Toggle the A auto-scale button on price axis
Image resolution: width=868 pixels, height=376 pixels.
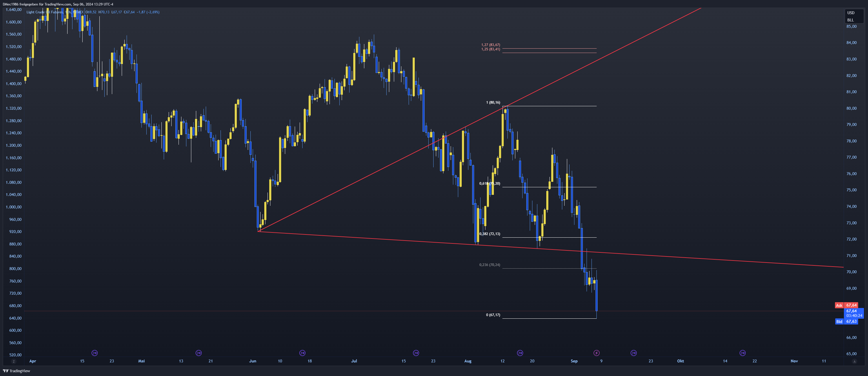pos(854,361)
